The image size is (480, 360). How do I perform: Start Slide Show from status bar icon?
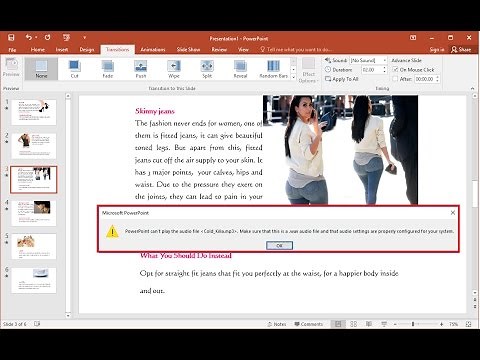pyautogui.click(x=384, y=324)
